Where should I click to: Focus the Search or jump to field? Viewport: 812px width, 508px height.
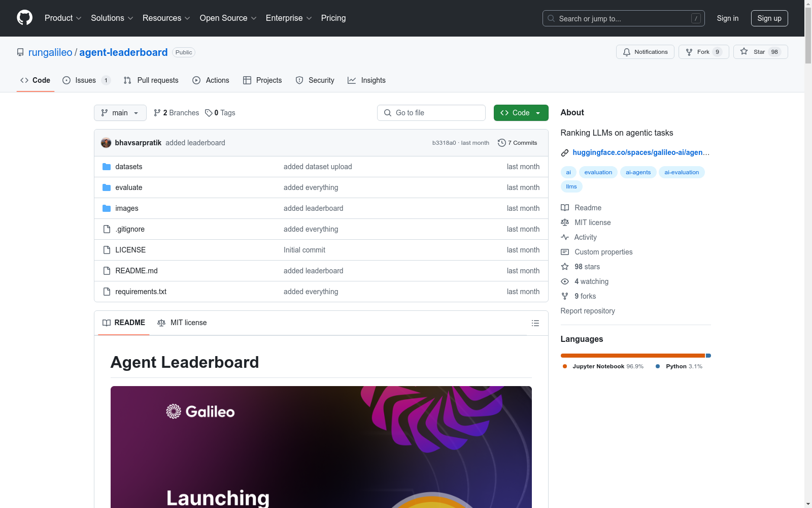(x=624, y=18)
